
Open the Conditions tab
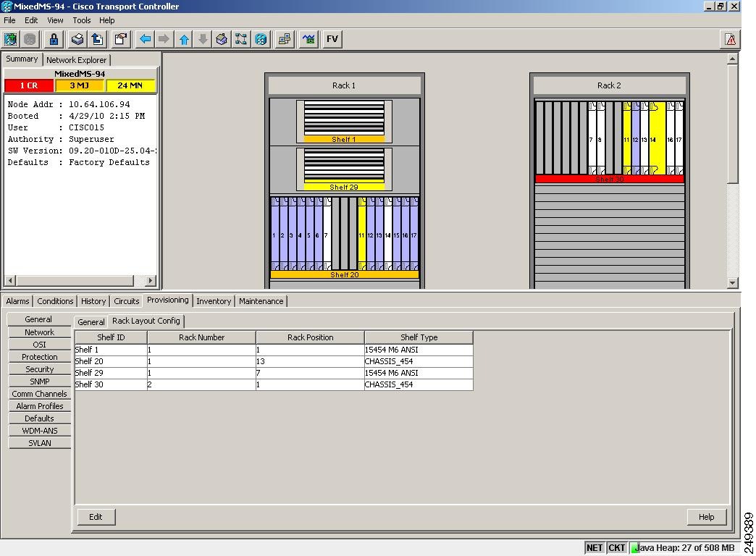[55, 301]
